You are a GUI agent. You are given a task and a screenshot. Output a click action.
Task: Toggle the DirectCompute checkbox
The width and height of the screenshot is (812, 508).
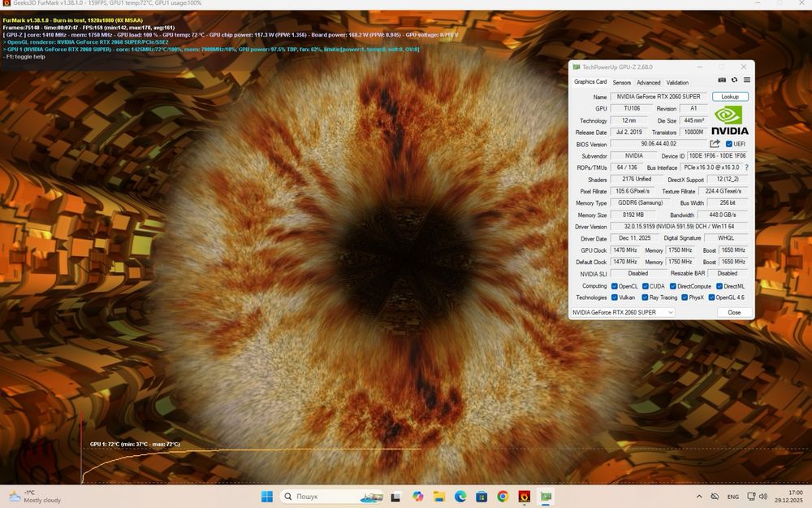tap(672, 286)
